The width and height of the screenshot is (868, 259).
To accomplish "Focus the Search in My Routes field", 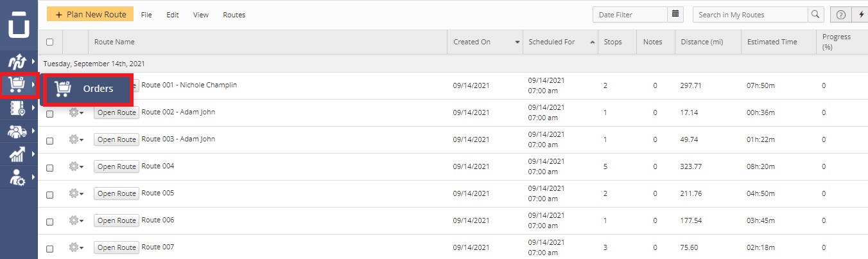I will tap(750, 14).
